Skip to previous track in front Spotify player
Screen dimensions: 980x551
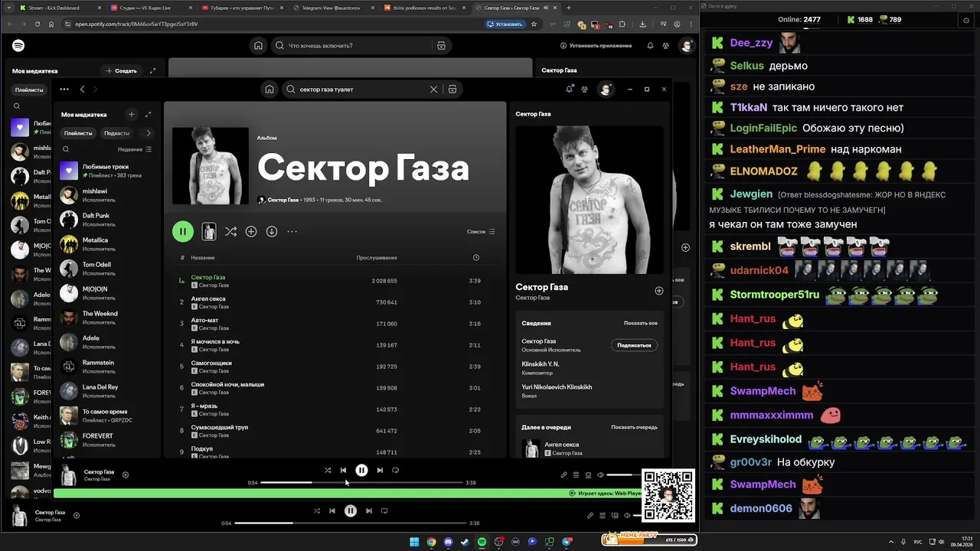(344, 470)
